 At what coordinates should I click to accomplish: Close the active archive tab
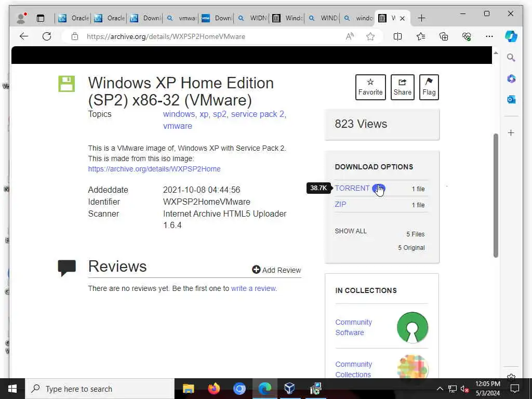[x=403, y=18]
